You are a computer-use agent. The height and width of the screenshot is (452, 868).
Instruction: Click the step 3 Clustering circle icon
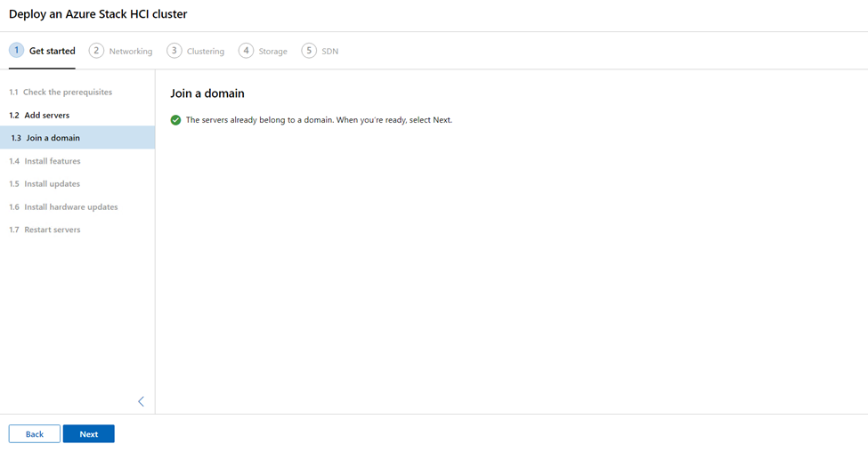[x=174, y=51]
